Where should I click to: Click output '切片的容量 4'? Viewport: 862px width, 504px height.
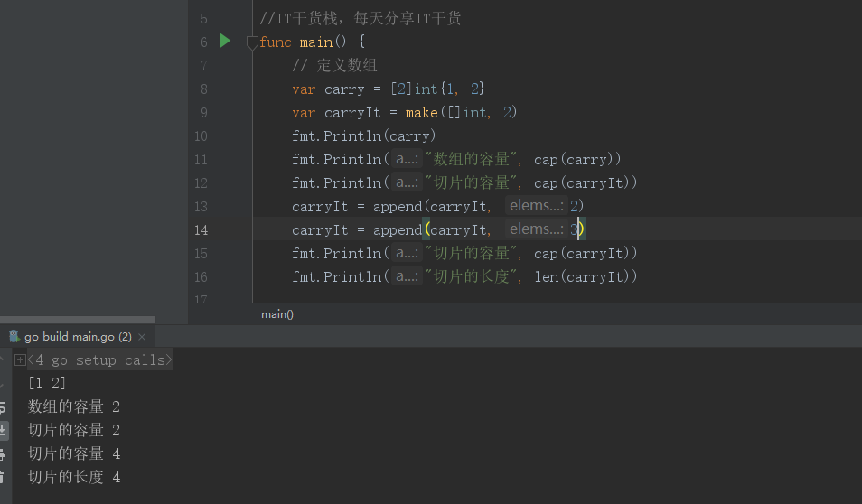click(x=74, y=454)
